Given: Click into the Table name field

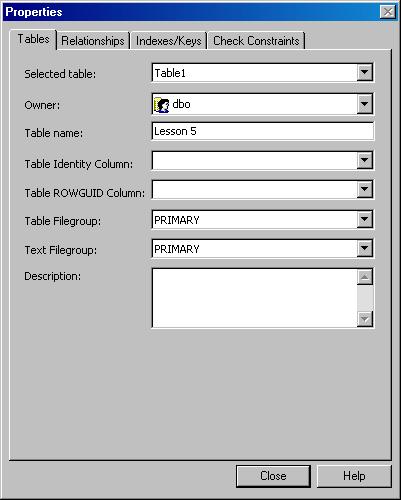Looking at the screenshot, I should [263, 131].
